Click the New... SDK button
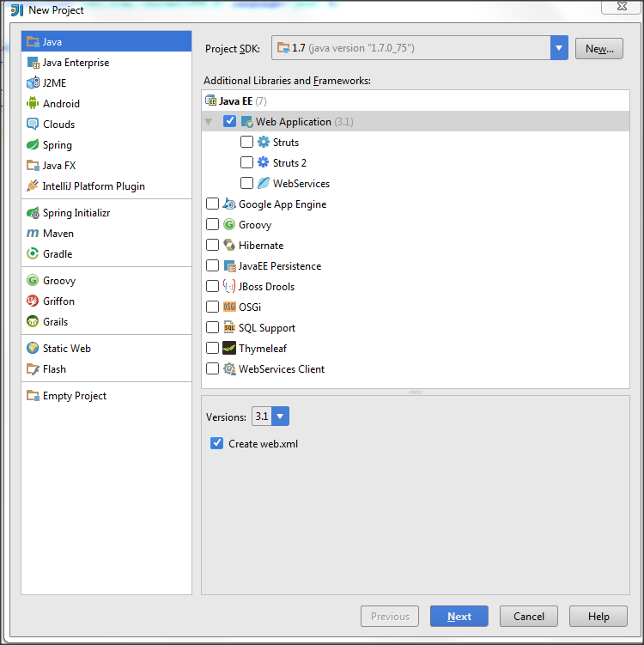644x645 pixels. 599,49
